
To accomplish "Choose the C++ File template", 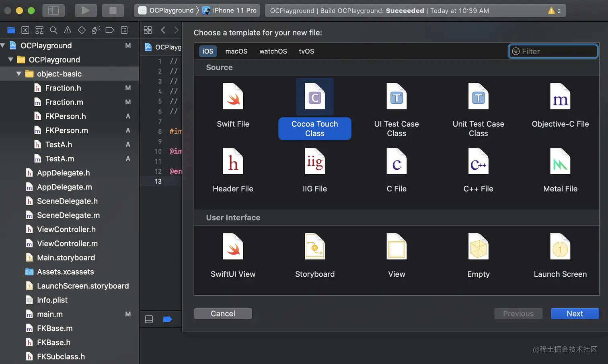I will pos(478,170).
